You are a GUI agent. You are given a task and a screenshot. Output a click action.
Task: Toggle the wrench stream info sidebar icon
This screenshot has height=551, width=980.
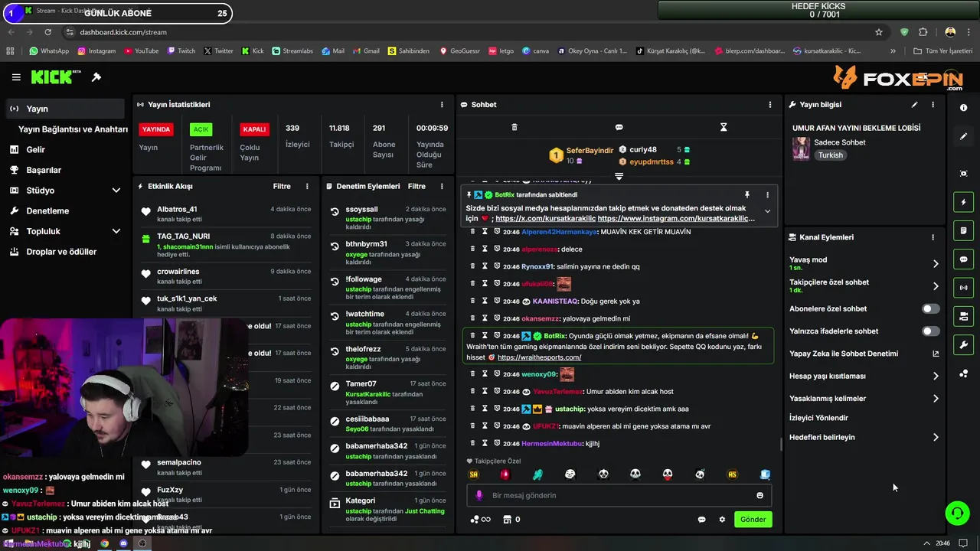pyautogui.click(x=963, y=344)
